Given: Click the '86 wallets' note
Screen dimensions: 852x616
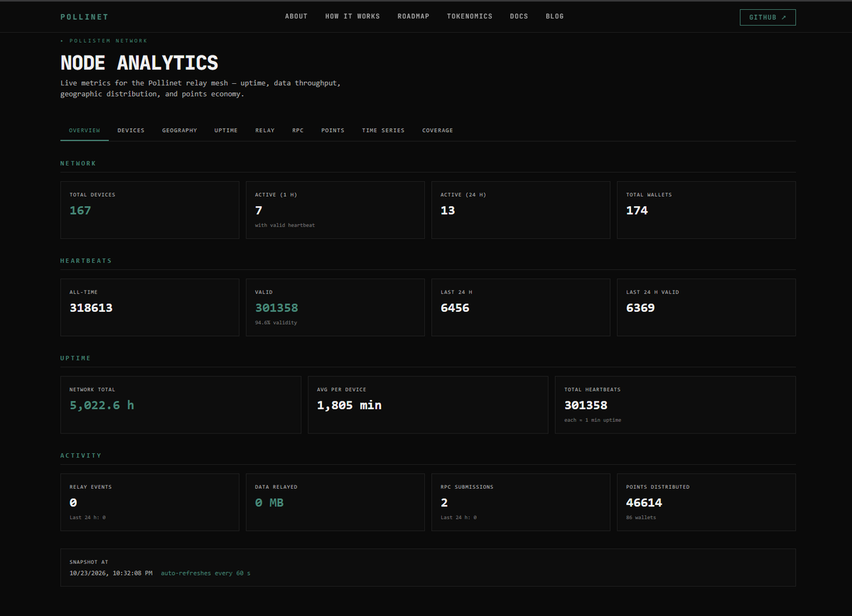Looking at the screenshot, I should pos(641,518).
